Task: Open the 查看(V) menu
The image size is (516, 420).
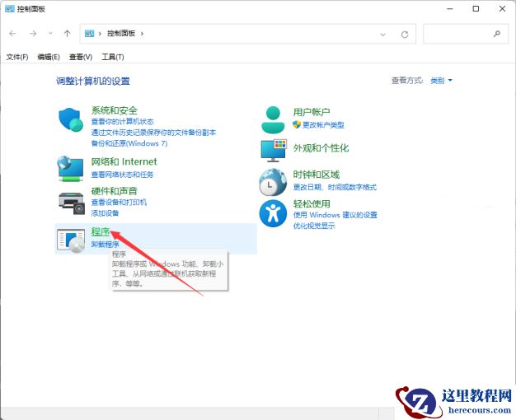Action: click(81, 57)
